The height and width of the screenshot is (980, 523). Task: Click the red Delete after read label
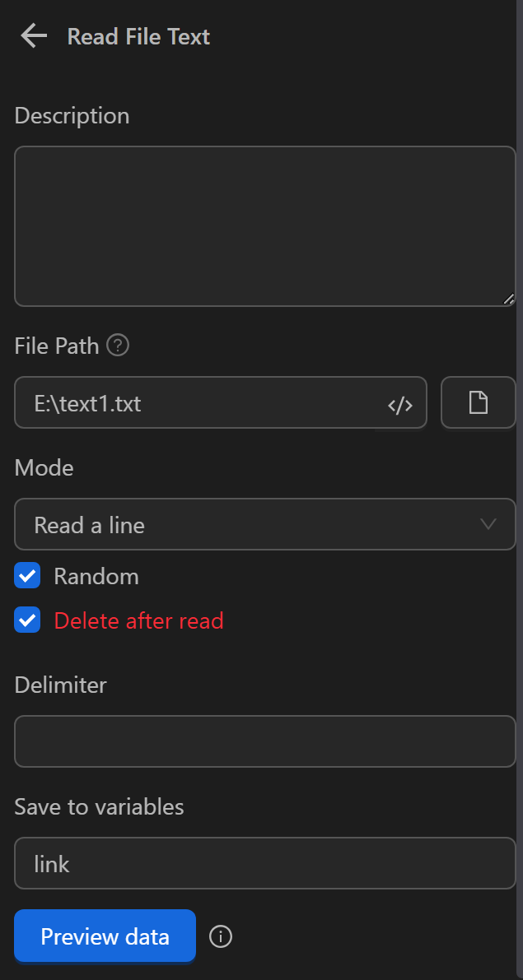pos(138,620)
